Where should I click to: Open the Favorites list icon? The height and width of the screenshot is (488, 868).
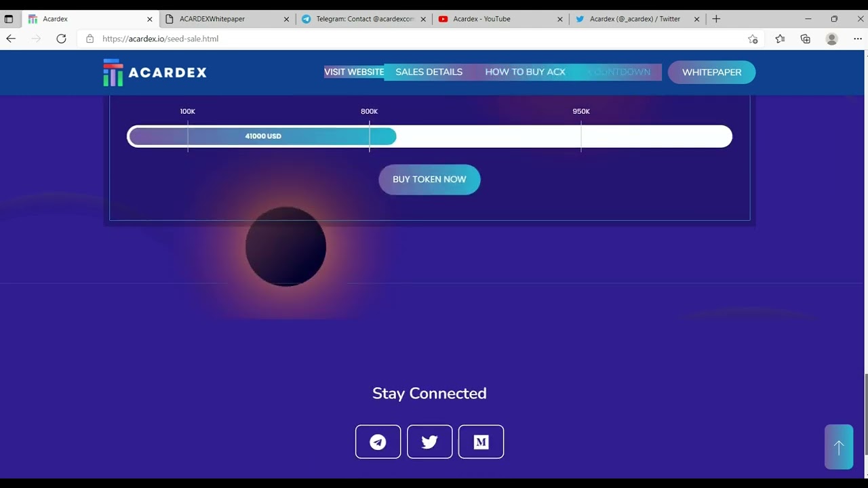780,39
